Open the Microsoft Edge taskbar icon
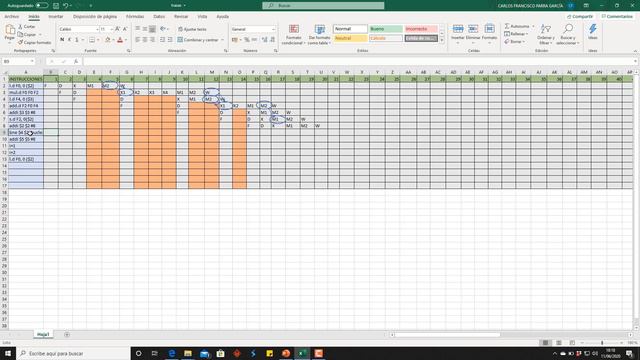 point(171,353)
